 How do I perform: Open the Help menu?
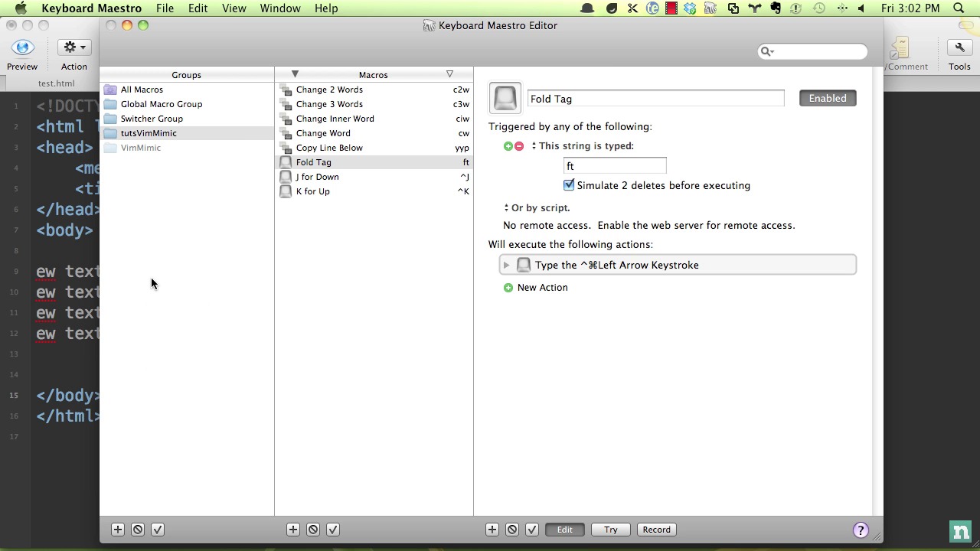coord(326,8)
